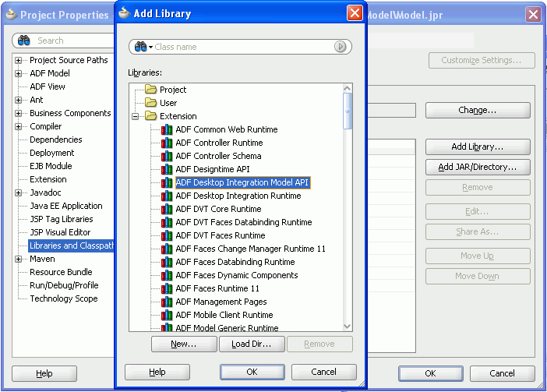Click the Project folder icon
547x392 pixels.
(150, 90)
